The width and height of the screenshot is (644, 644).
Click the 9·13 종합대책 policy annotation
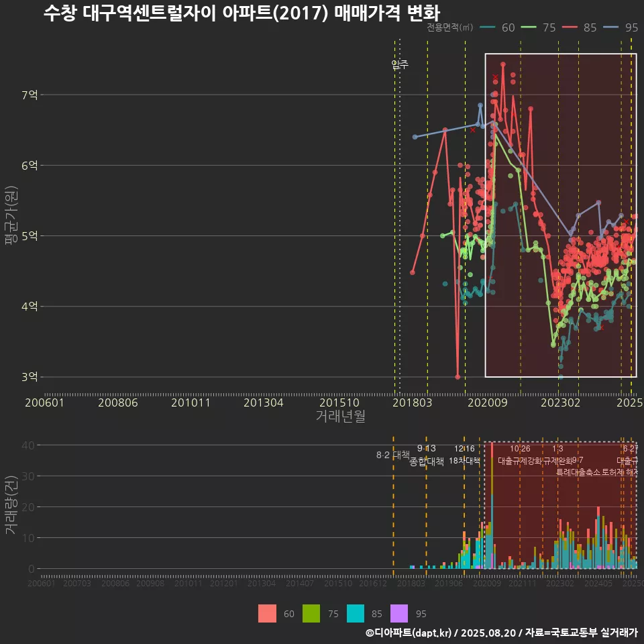coord(427,455)
